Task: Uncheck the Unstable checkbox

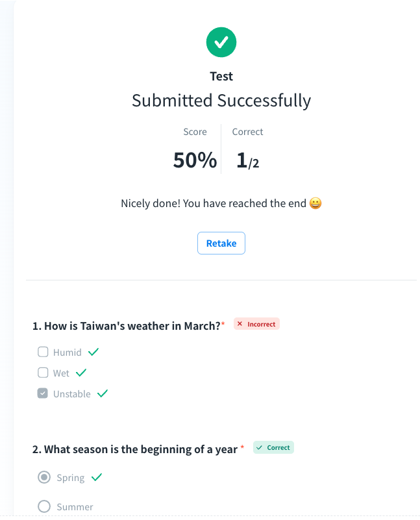Action: click(x=43, y=393)
